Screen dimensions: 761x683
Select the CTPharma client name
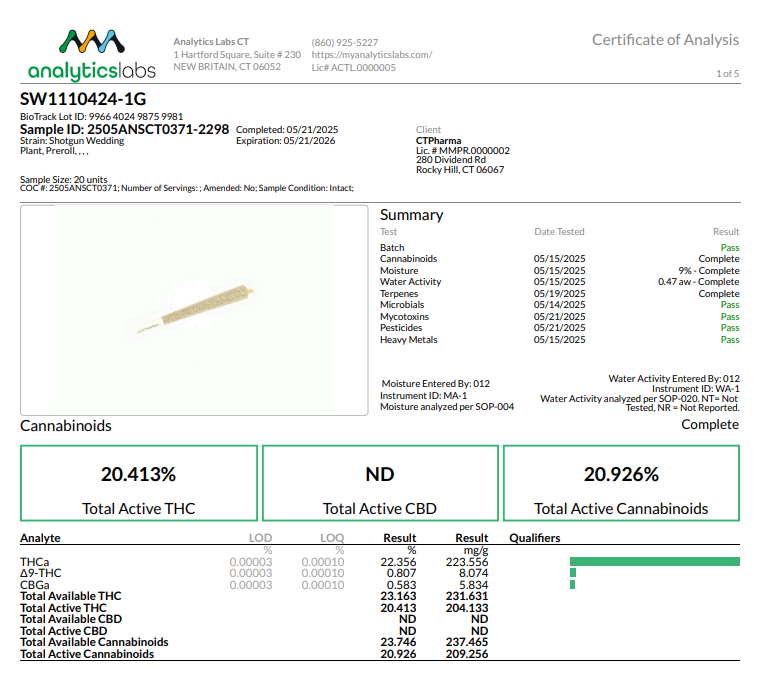pos(439,141)
